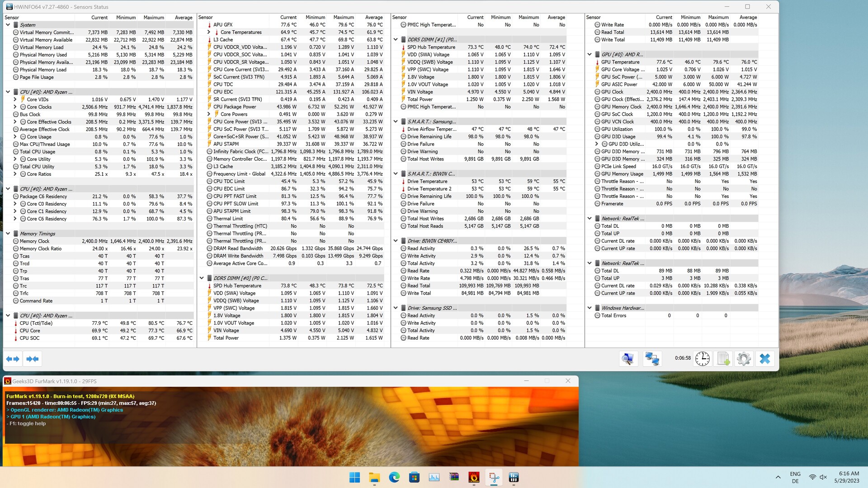Open the remote network connection icon
Viewport: 868px width, 488px height.
pos(652,359)
